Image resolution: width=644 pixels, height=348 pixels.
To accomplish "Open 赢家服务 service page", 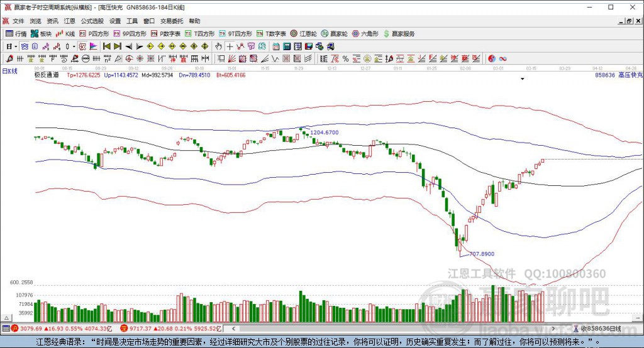I will click(x=399, y=34).
